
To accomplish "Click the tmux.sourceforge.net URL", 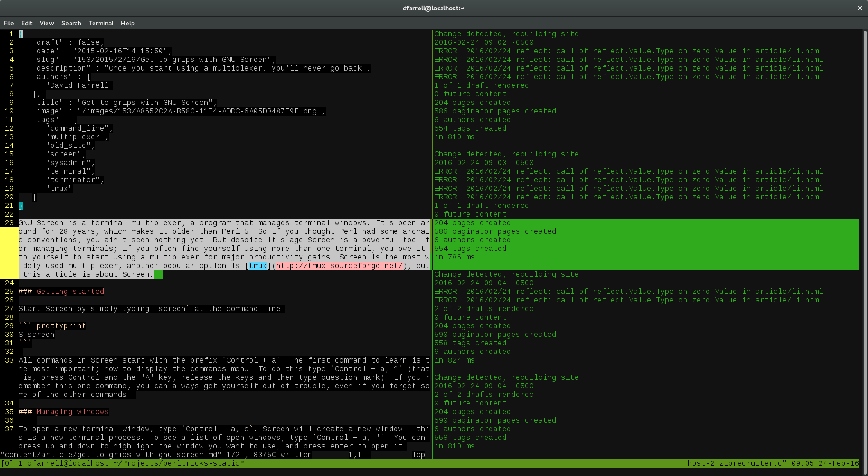I will 339,266.
